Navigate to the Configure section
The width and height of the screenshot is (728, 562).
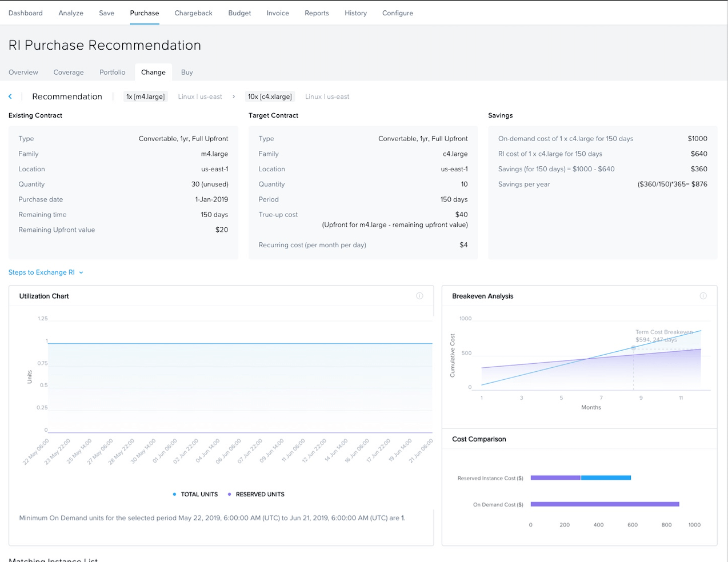tap(397, 13)
